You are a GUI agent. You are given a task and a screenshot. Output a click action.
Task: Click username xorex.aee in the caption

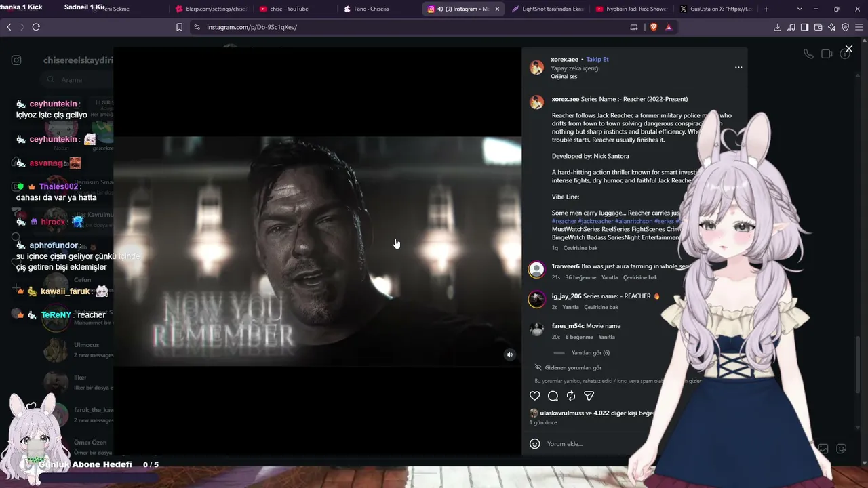coord(565,99)
